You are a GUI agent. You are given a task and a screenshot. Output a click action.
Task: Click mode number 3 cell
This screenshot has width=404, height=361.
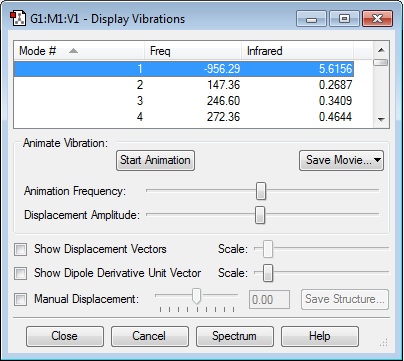140,101
